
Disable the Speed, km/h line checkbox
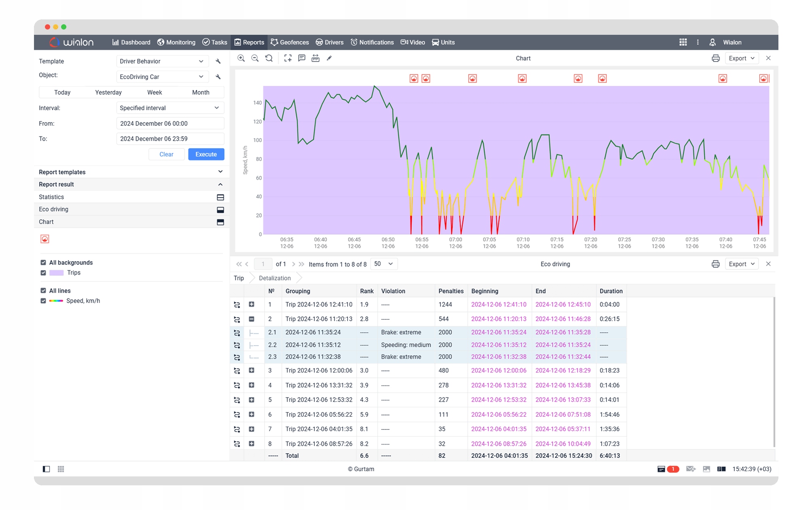[43, 301]
